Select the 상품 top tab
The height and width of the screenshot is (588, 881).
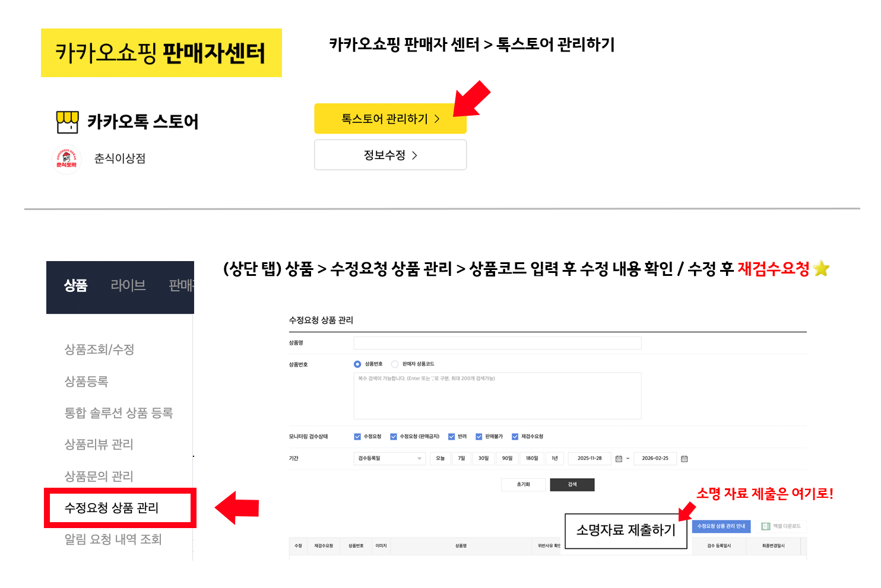tap(76, 285)
